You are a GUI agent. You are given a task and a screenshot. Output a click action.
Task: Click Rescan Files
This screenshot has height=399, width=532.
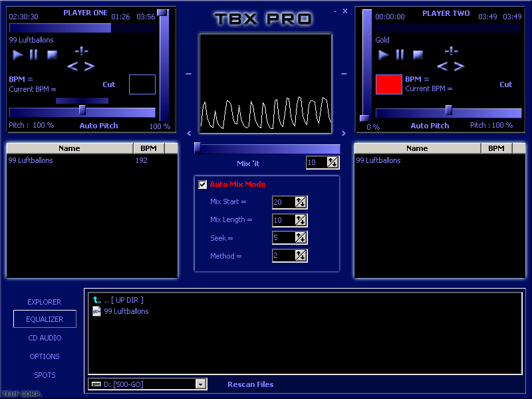[251, 384]
